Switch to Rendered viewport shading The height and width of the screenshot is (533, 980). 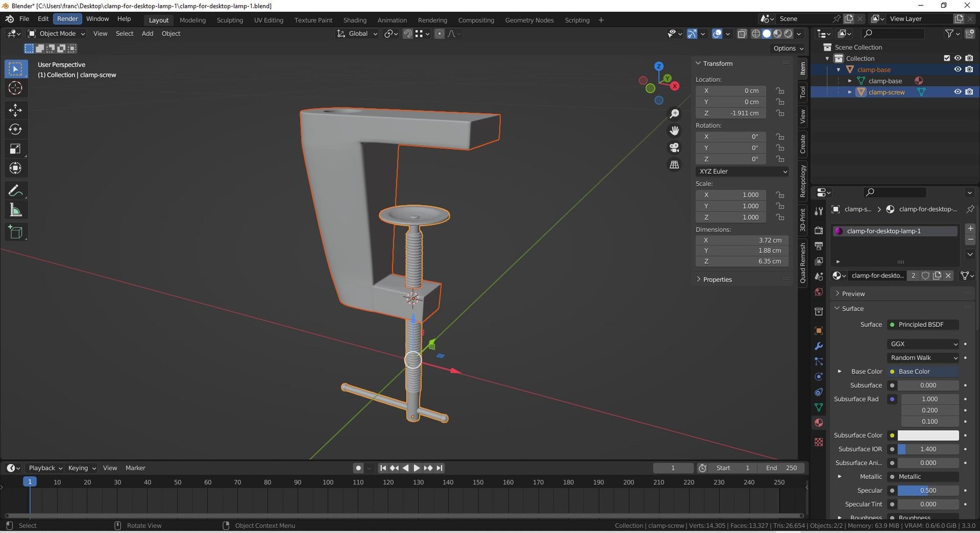click(789, 34)
